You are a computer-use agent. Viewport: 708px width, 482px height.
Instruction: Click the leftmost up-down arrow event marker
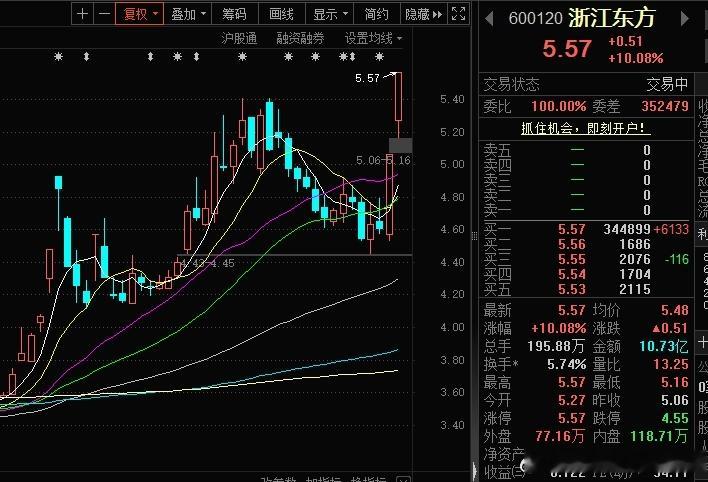coord(86,57)
